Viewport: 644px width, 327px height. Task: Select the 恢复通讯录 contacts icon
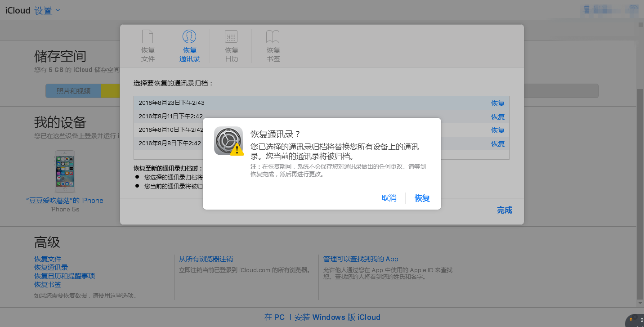(189, 37)
